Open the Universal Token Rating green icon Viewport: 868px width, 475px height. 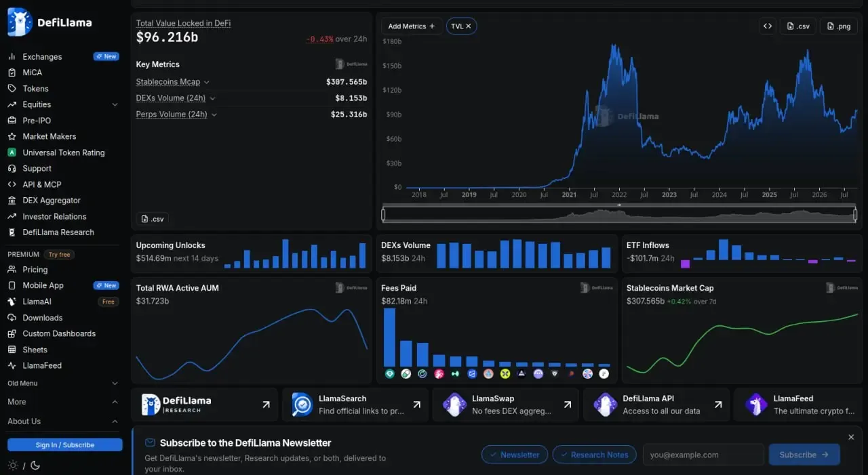click(x=12, y=152)
